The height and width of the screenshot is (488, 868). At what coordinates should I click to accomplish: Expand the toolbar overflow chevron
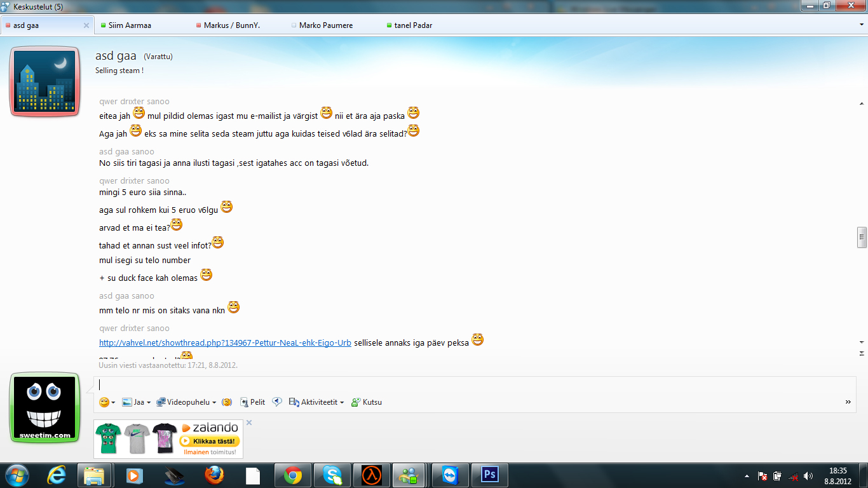tap(848, 402)
